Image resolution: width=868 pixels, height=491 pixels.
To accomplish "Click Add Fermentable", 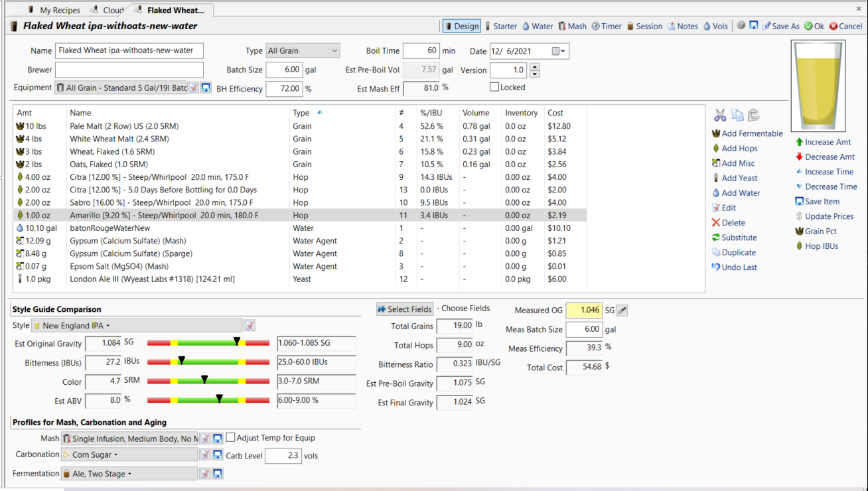I will pyautogui.click(x=747, y=133).
